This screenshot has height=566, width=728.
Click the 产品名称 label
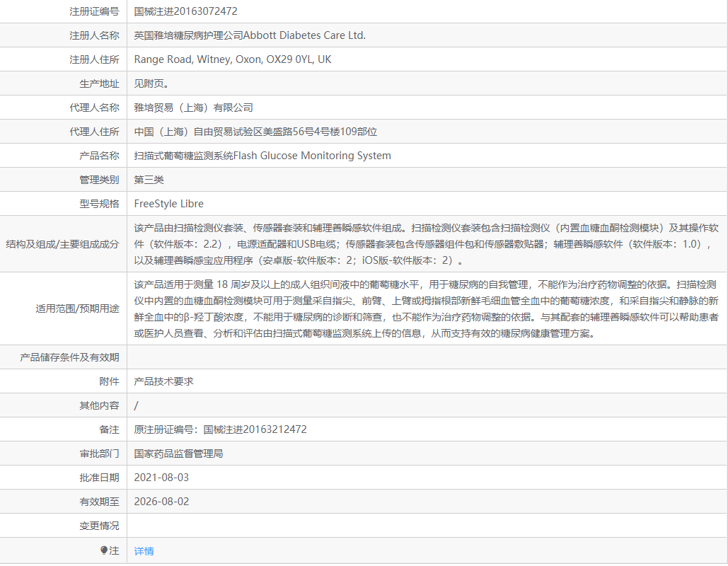coord(99,156)
